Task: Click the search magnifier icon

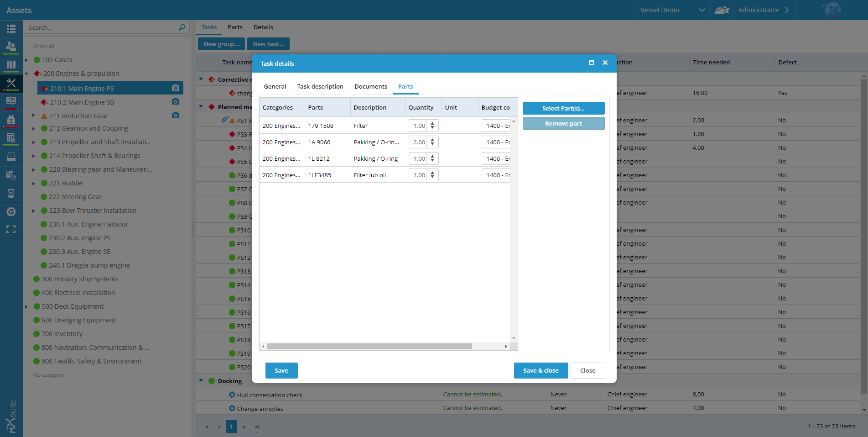Action: (182, 27)
